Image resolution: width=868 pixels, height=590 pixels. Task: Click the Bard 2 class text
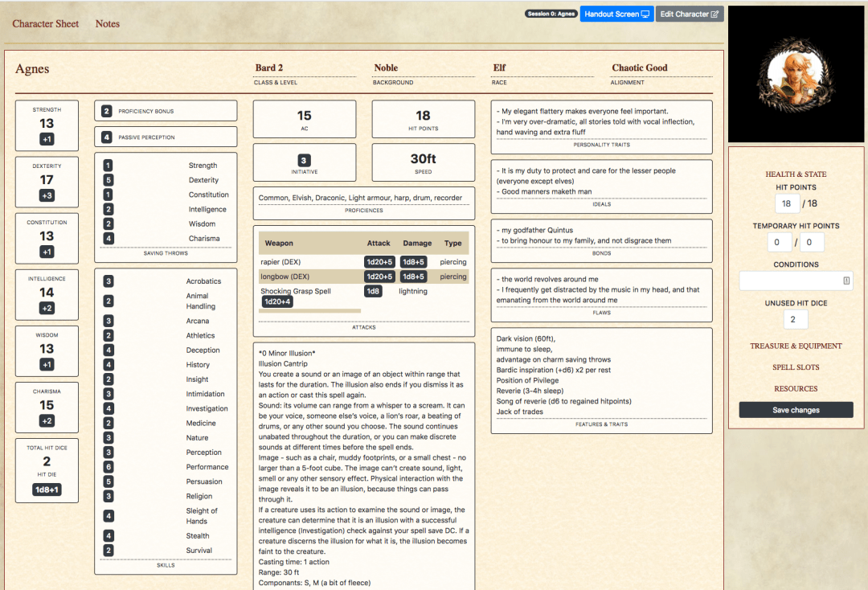click(x=269, y=68)
